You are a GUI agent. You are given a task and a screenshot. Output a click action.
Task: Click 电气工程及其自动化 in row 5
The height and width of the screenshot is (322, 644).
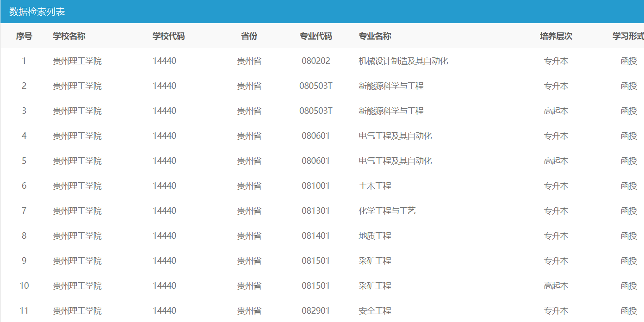tap(396, 161)
